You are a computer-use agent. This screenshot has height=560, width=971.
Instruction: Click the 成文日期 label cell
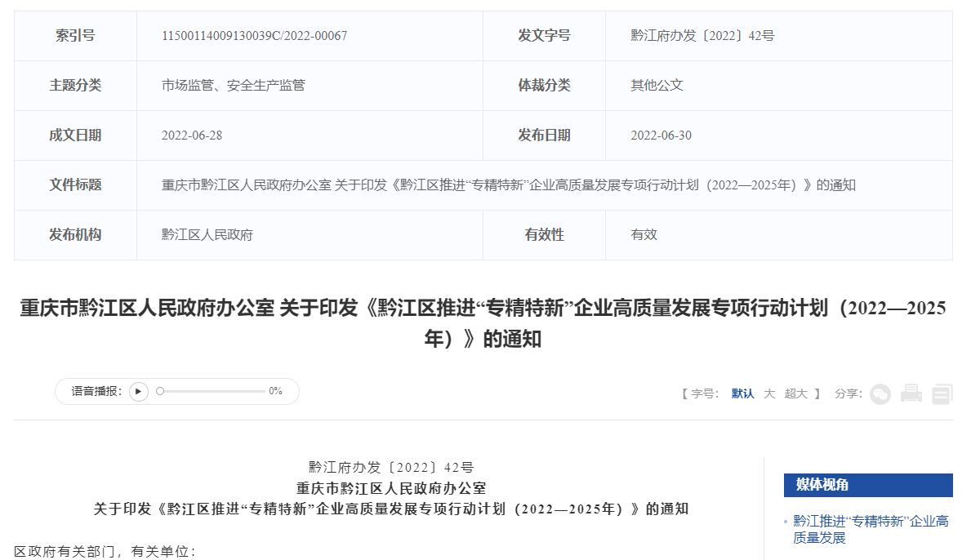(76, 136)
